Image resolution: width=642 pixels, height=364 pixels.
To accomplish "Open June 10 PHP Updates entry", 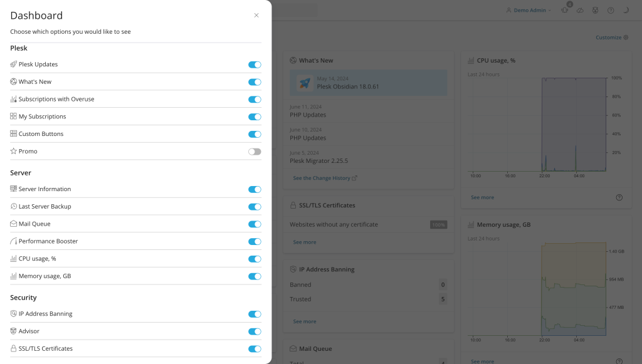I will pyautogui.click(x=369, y=134).
